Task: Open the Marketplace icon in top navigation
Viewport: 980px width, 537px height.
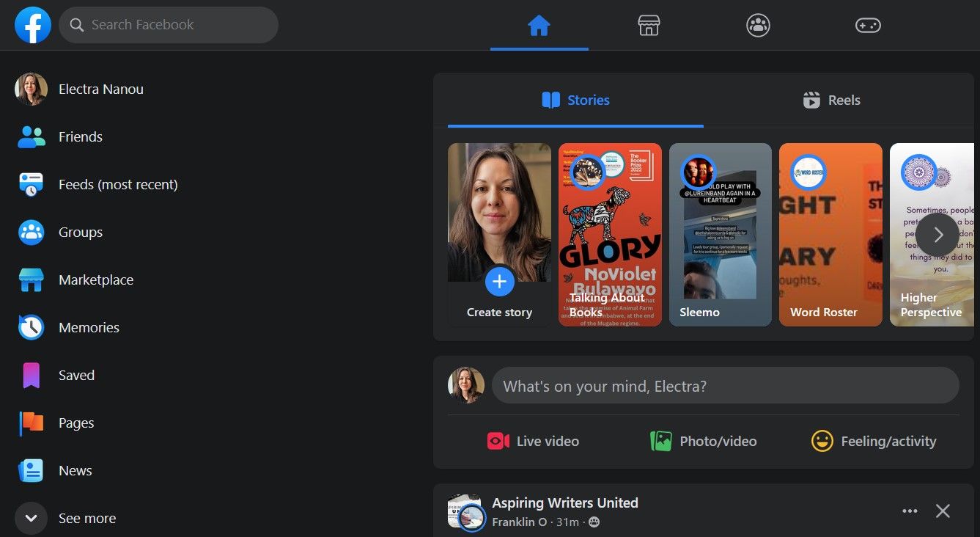Action: pyautogui.click(x=649, y=24)
